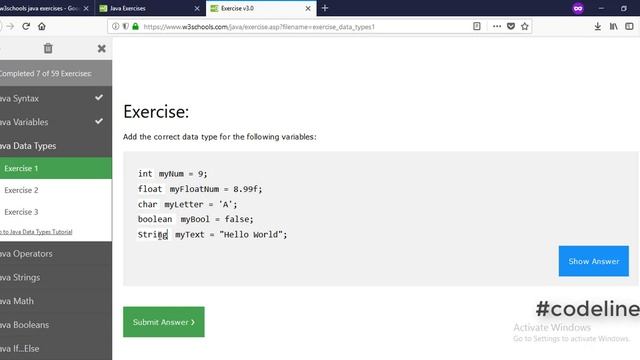The width and height of the screenshot is (640, 360).
Task: Click the 'boolean' data type field
Action: tap(156, 219)
